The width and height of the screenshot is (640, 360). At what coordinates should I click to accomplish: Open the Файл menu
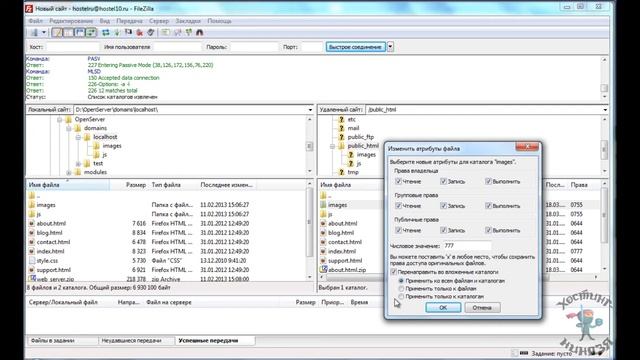36,21
